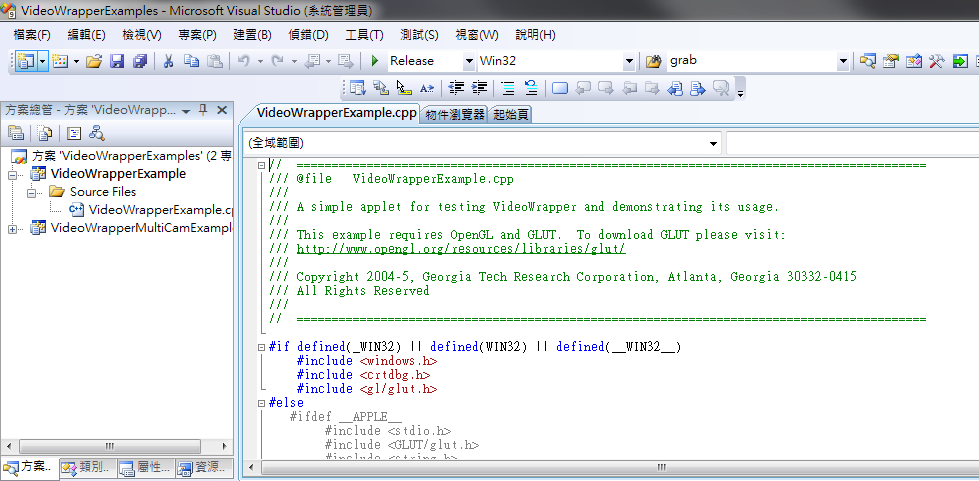The width and height of the screenshot is (979, 481).
Task: Open the 'grab' find combo dropdown
Action: (844, 61)
